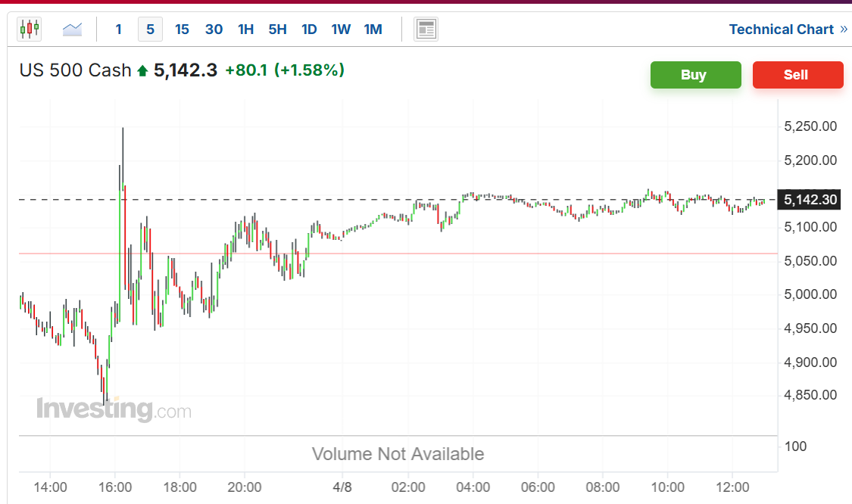Open the news panel layout icon

click(426, 30)
